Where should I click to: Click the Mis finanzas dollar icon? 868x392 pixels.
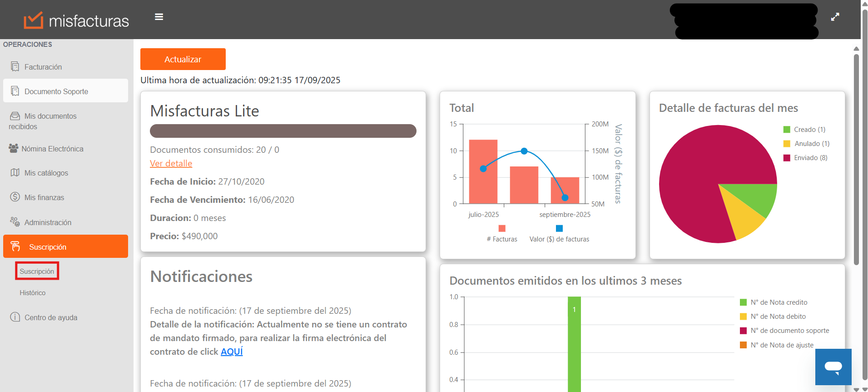(x=15, y=197)
